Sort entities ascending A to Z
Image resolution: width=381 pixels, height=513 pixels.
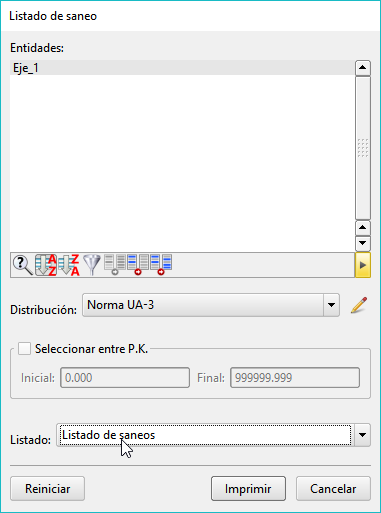46,265
